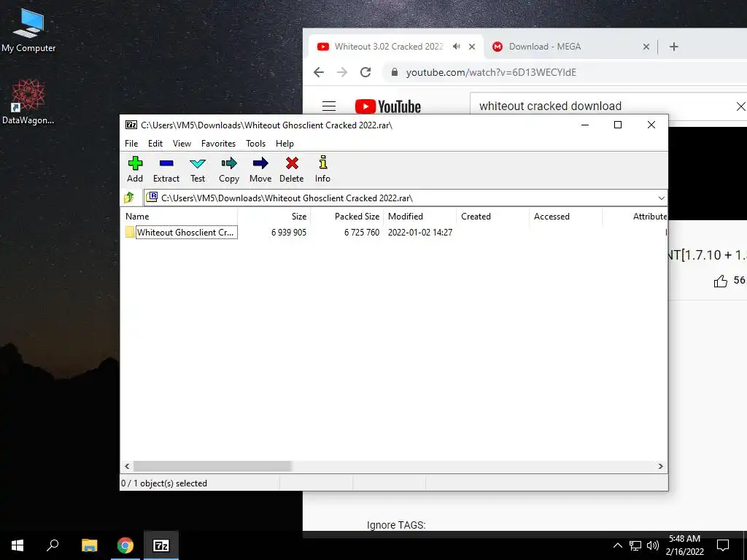The width and height of the screenshot is (747, 560).
Task: Open YouTube hamburger guide menu
Action: [329, 106]
